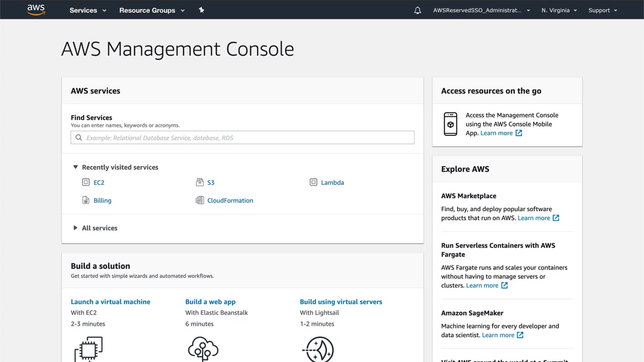Viewport: 644px width, 362px height.
Task: Click the CloudFormation service icon
Action: 200,200
